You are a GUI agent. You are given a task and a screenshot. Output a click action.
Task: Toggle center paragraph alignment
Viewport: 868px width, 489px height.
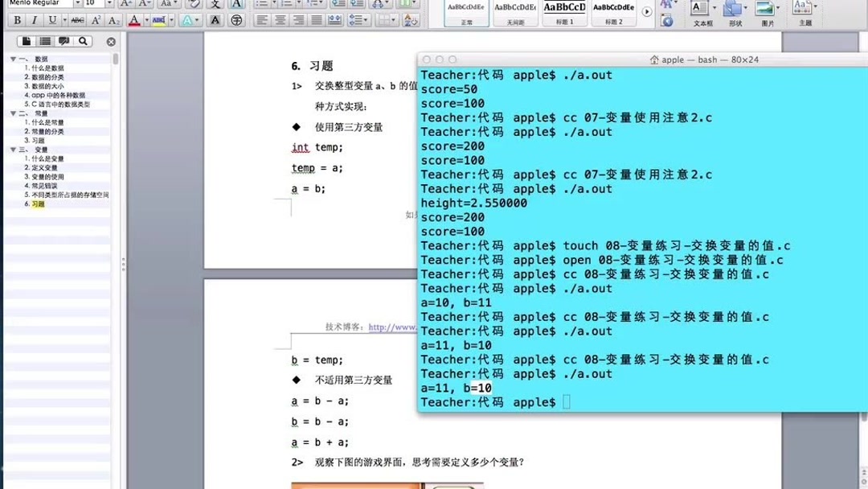(x=280, y=18)
